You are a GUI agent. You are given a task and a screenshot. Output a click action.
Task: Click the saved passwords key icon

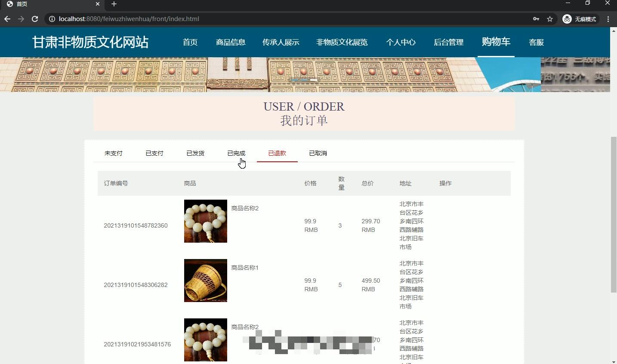pos(536,19)
